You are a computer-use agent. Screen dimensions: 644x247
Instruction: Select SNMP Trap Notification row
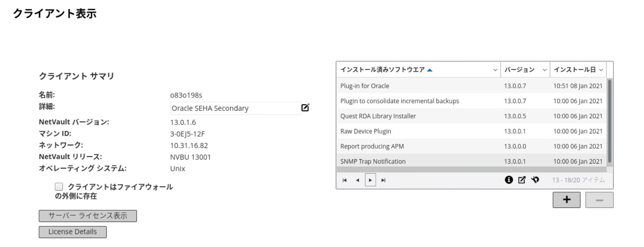[x=472, y=161]
